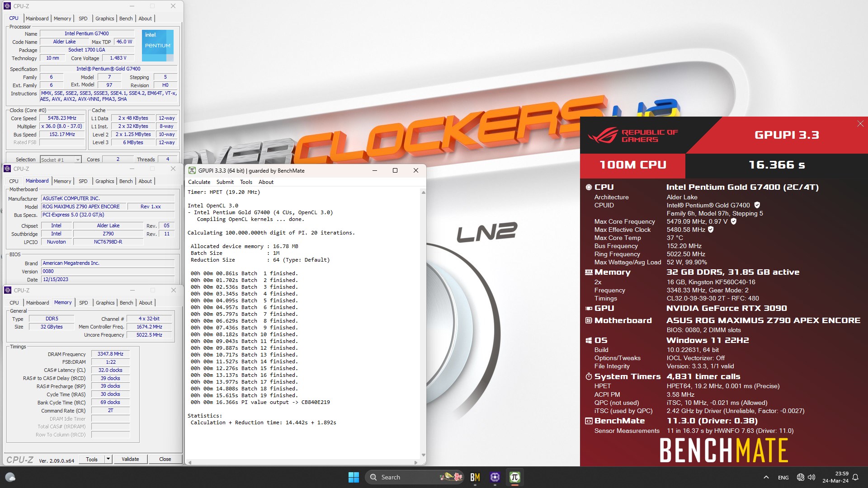Open the ENG language indicator
Image resolution: width=868 pixels, height=488 pixels.
pos(783,477)
